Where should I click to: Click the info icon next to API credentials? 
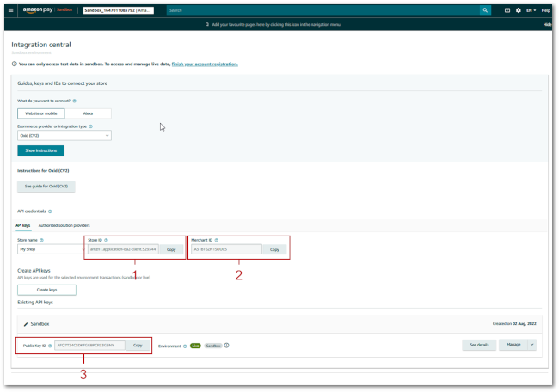coord(50,211)
